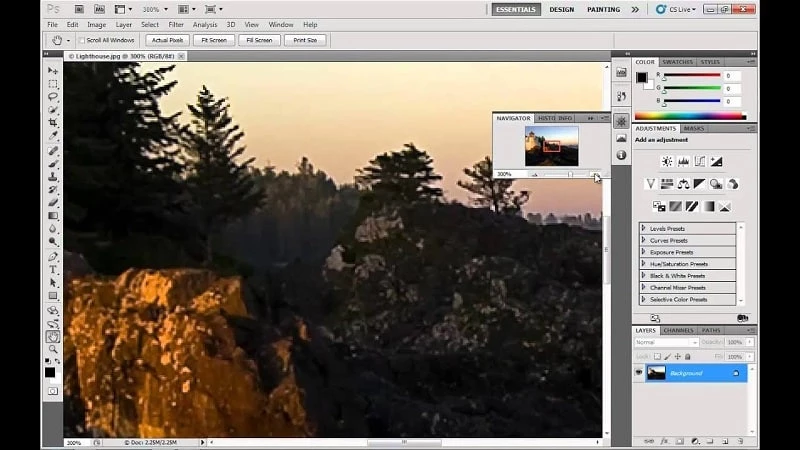
Task: Select the Zoom tool in toolbox
Action: pyautogui.click(x=52, y=350)
